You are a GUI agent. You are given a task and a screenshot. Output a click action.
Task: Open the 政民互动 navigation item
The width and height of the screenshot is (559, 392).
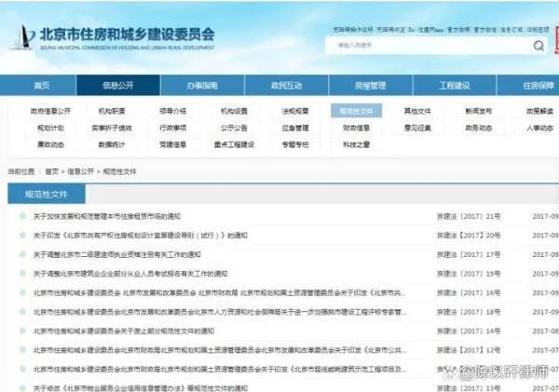286,86
